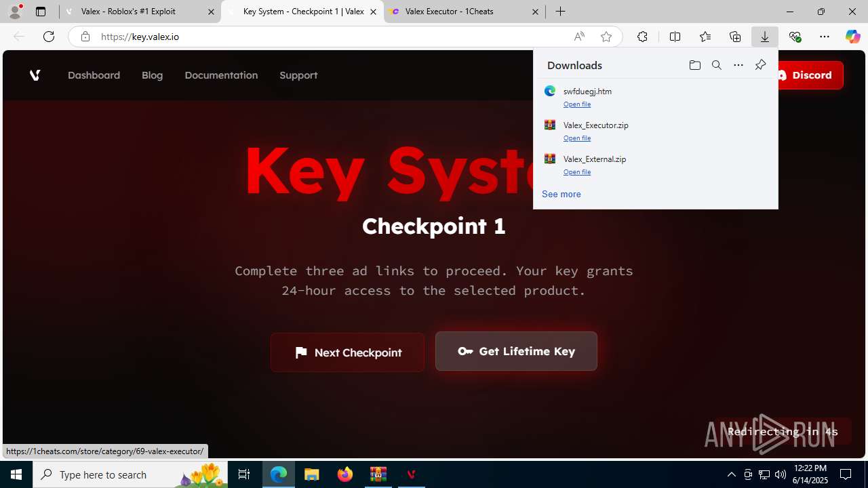View site information lock icon
Screen dimensions: 868x488
tap(85, 37)
